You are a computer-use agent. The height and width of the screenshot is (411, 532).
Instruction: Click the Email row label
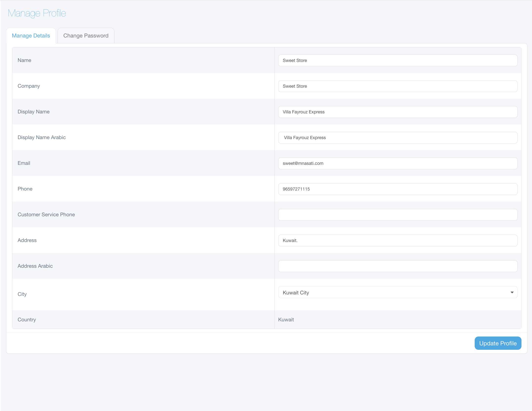click(x=24, y=163)
